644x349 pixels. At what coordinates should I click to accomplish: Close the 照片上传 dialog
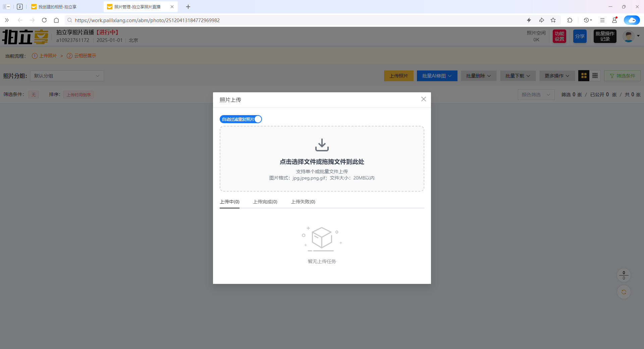coord(423,99)
